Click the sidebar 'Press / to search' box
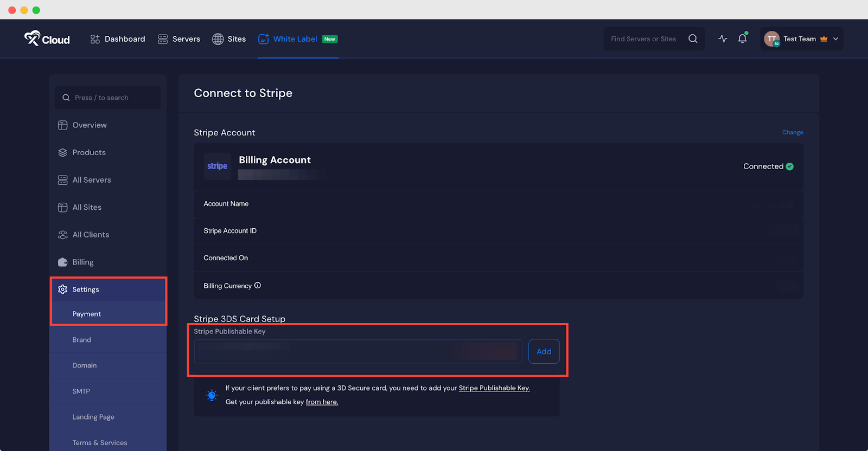Viewport: 868px width, 451px height. coord(107,98)
